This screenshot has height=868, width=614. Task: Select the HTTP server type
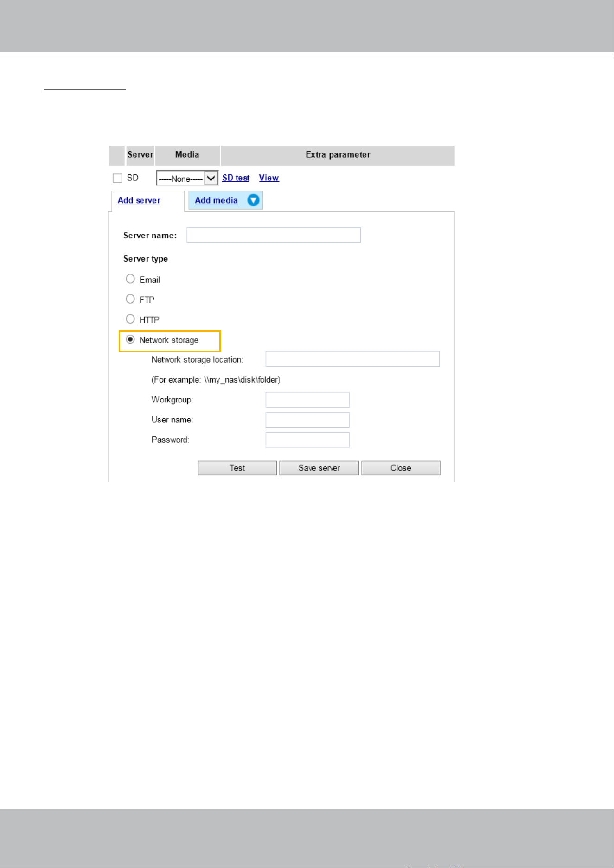point(130,319)
